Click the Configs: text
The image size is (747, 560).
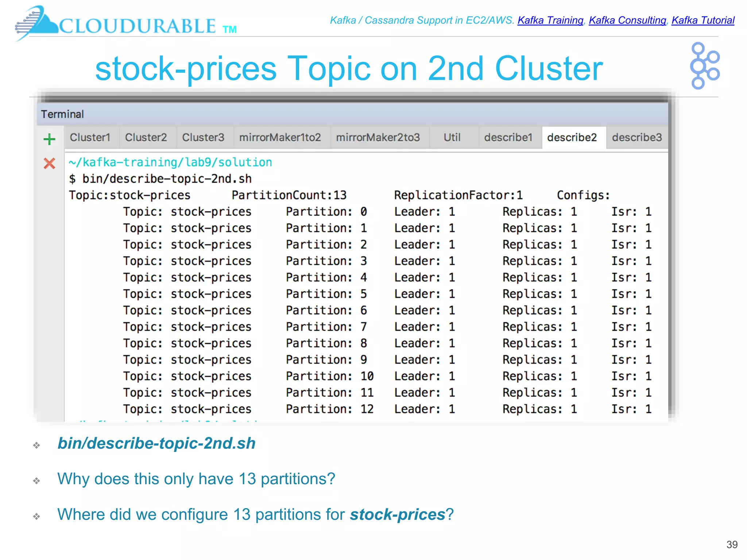[583, 195]
